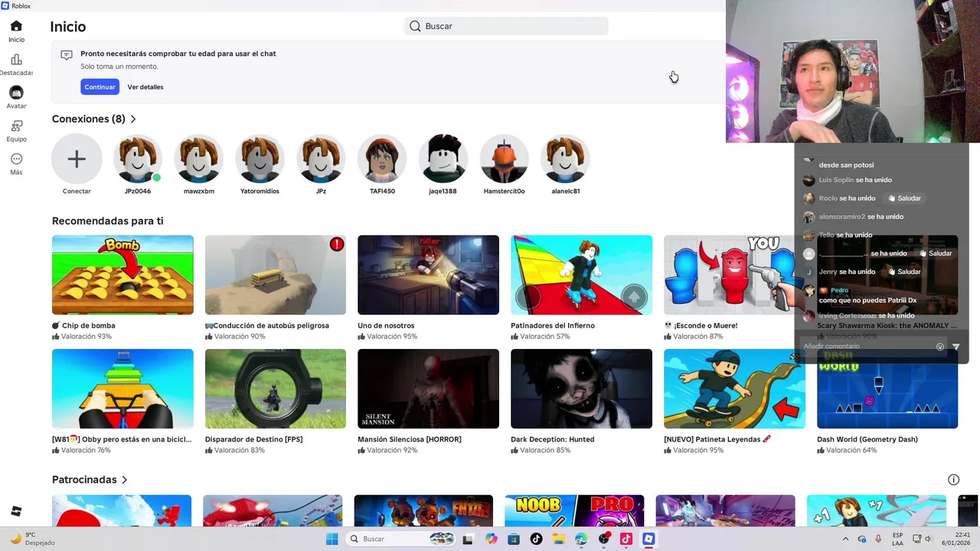The width and height of the screenshot is (980, 551).
Task: Click the chat bubble icon in age notice
Action: point(67,55)
